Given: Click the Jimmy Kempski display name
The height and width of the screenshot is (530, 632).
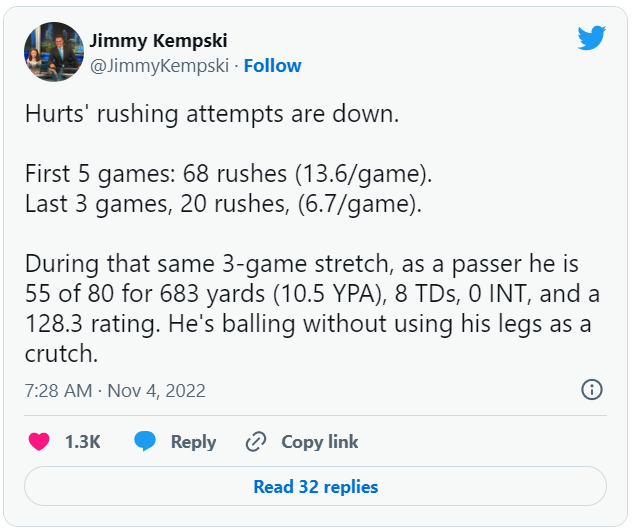Looking at the screenshot, I should tap(158, 41).
